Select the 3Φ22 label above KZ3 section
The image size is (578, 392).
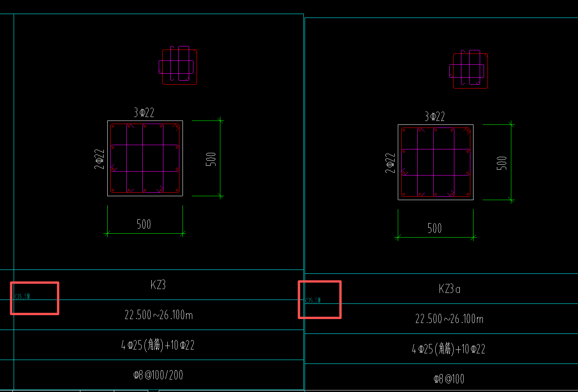[144, 113]
